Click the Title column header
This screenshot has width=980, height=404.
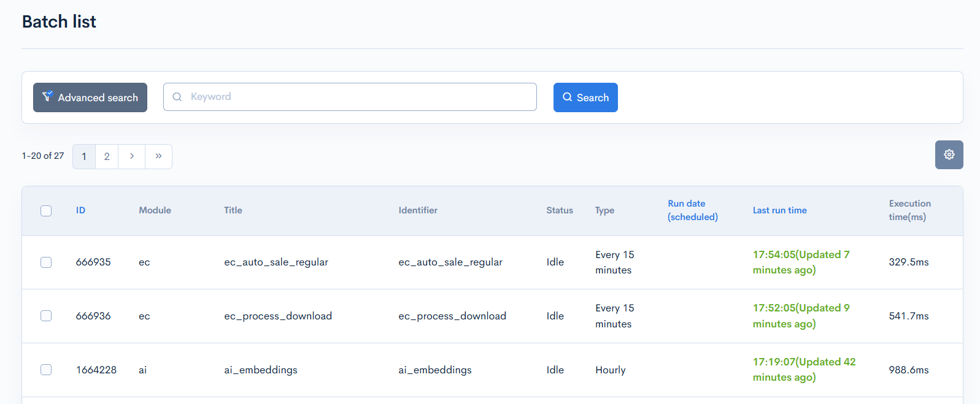coord(233,210)
